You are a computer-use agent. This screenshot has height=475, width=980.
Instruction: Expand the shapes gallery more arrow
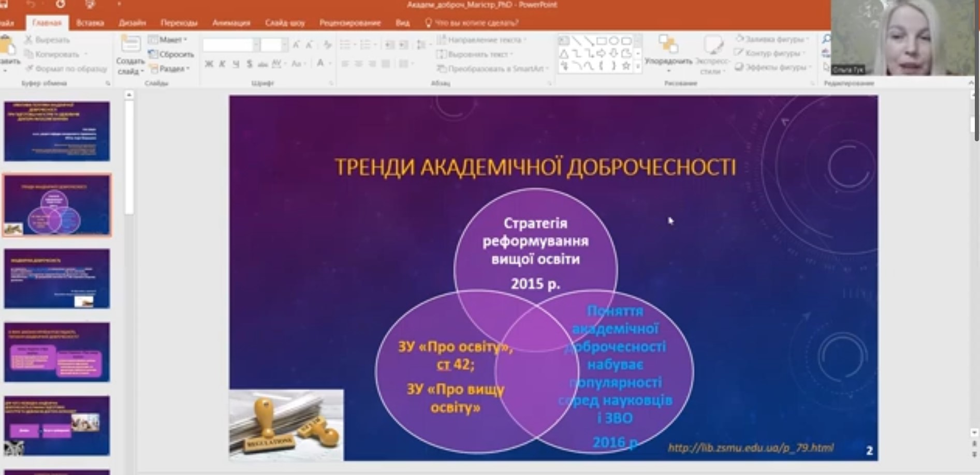638,66
